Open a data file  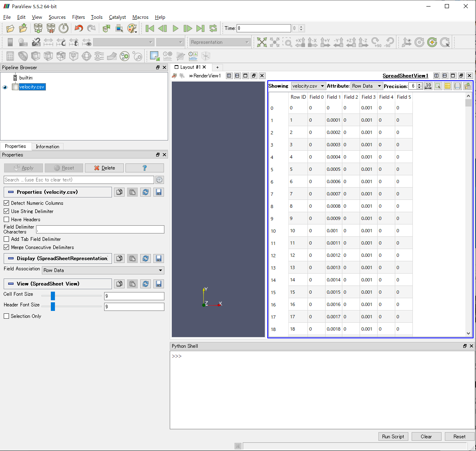click(10, 28)
